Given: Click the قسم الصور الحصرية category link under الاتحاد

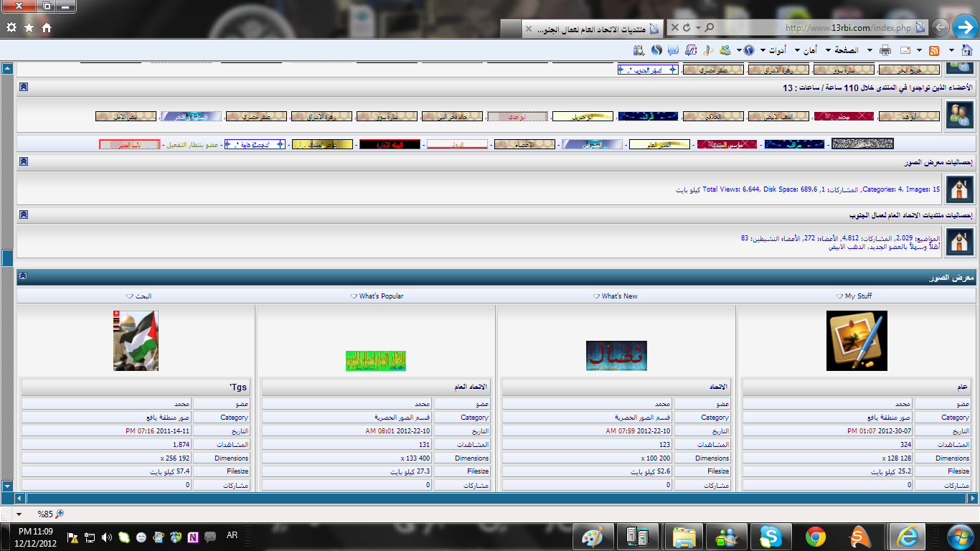Looking at the screenshot, I should tap(643, 417).
